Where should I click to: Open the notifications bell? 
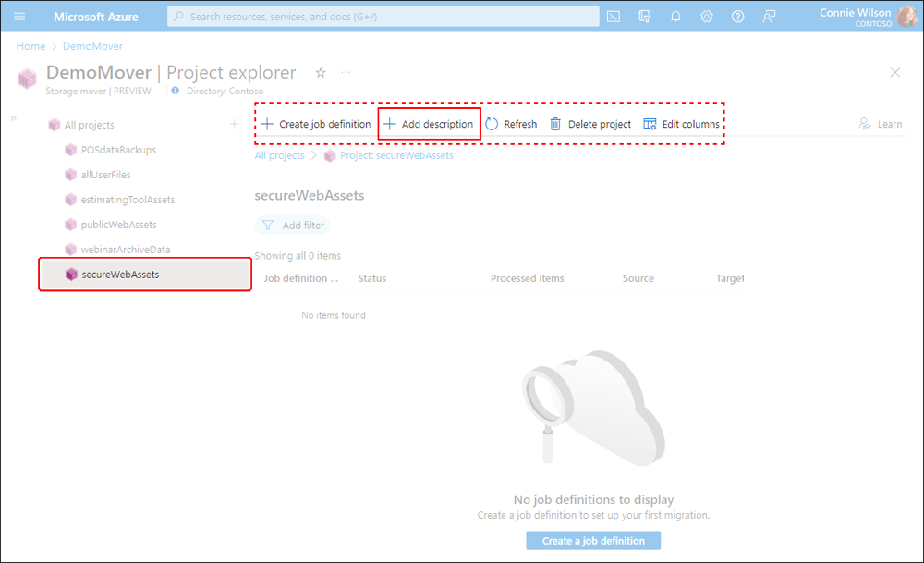(675, 17)
